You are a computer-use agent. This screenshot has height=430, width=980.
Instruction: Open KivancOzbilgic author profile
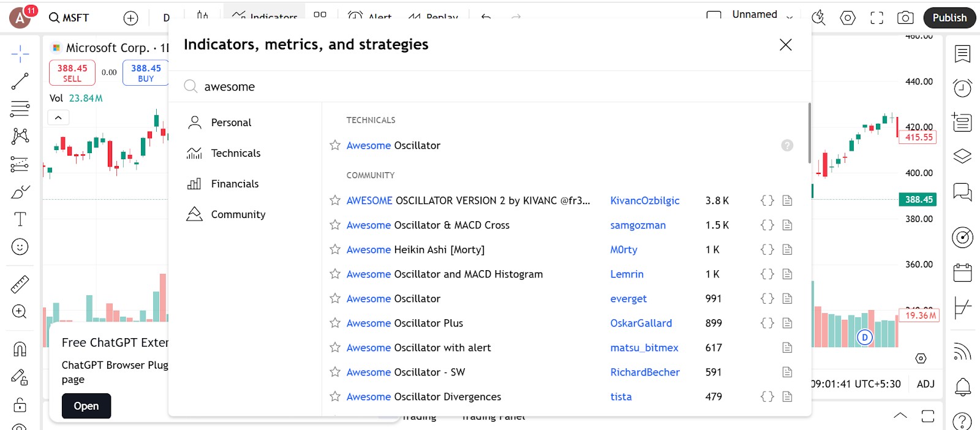[645, 200]
